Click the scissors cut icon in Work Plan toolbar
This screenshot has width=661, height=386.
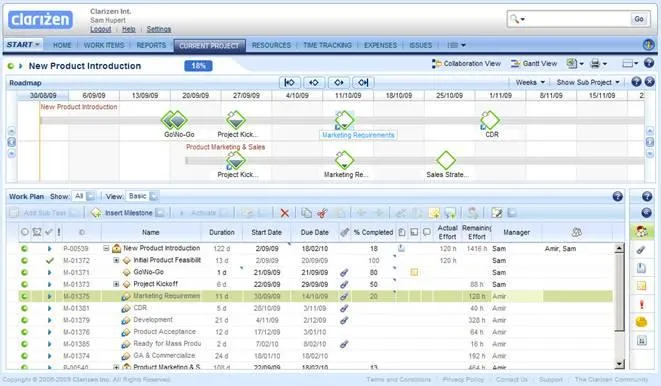322,213
